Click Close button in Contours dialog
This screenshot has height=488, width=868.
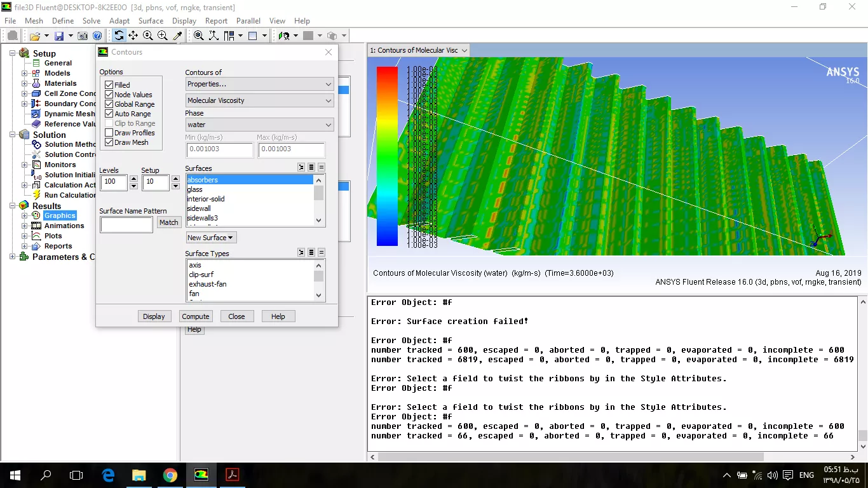(x=236, y=316)
